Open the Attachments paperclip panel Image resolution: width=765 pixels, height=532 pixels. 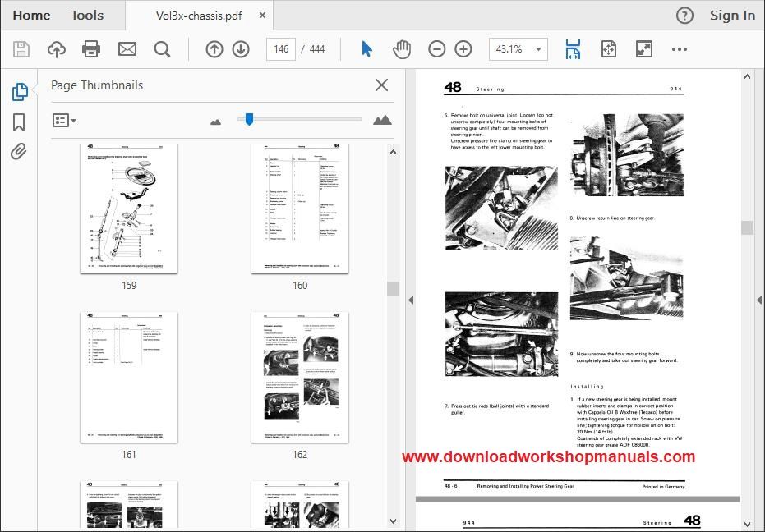click(19, 152)
